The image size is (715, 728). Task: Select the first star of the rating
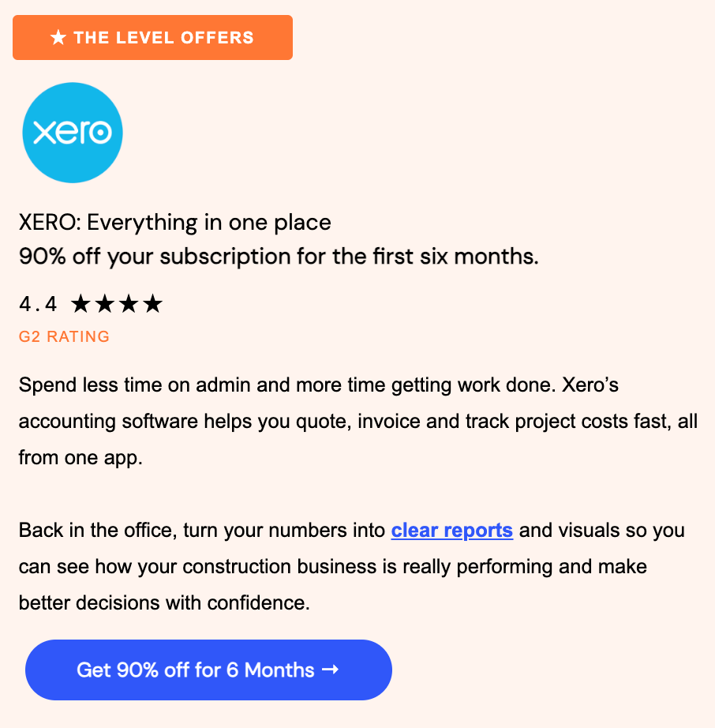[x=80, y=303]
